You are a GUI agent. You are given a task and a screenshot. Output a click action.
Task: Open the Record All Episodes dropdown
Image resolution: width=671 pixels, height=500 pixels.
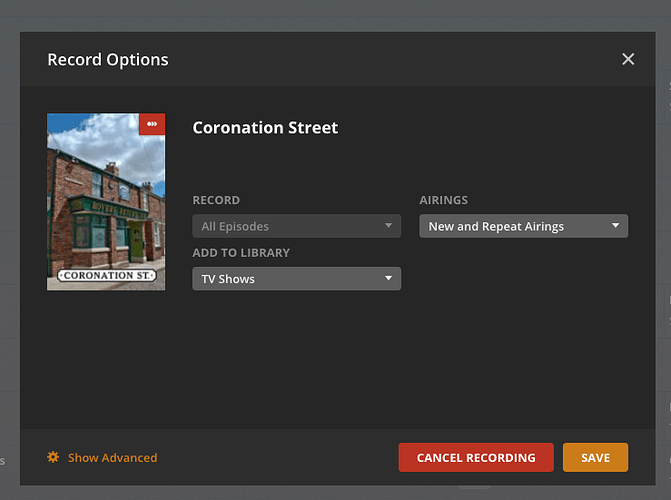[x=297, y=226]
